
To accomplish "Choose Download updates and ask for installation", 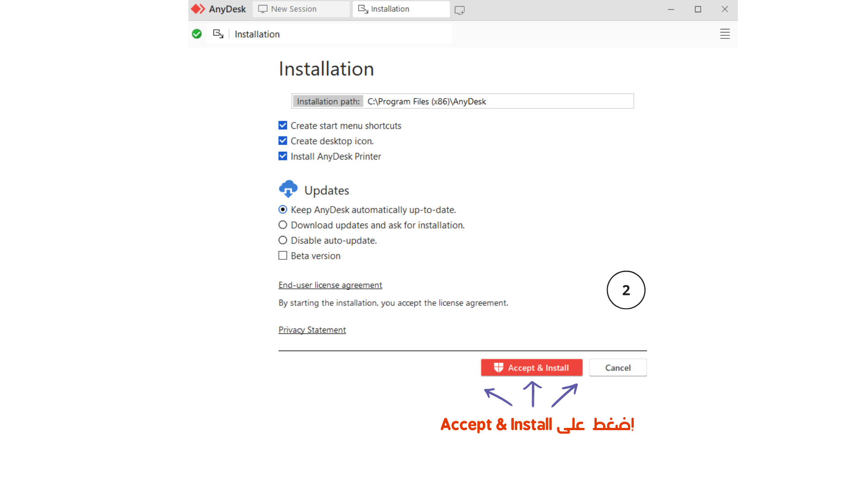I will (283, 225).
